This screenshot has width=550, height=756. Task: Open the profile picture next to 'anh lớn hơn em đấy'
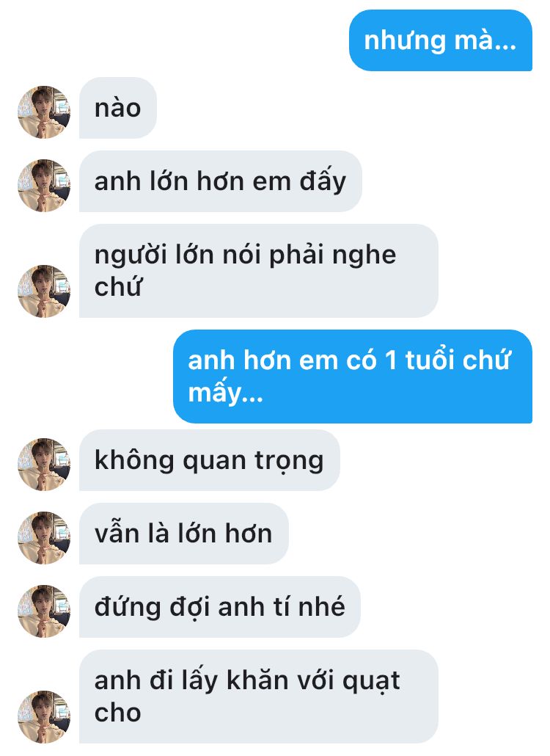44,186
